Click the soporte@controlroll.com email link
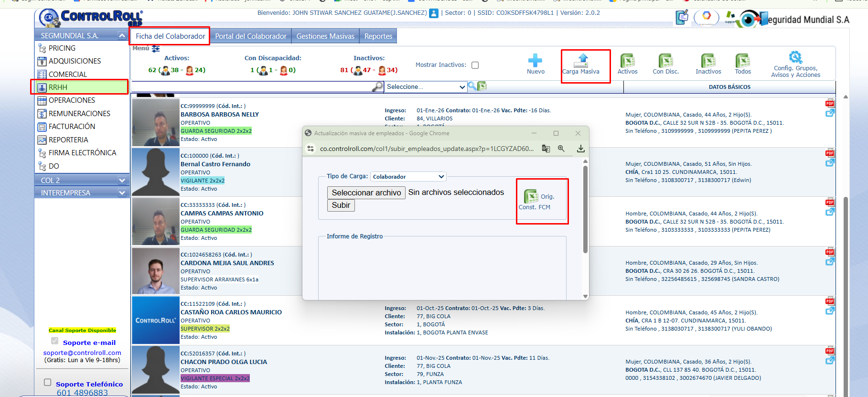The width and height of the screenshot is (868, 397). (82, 353)
